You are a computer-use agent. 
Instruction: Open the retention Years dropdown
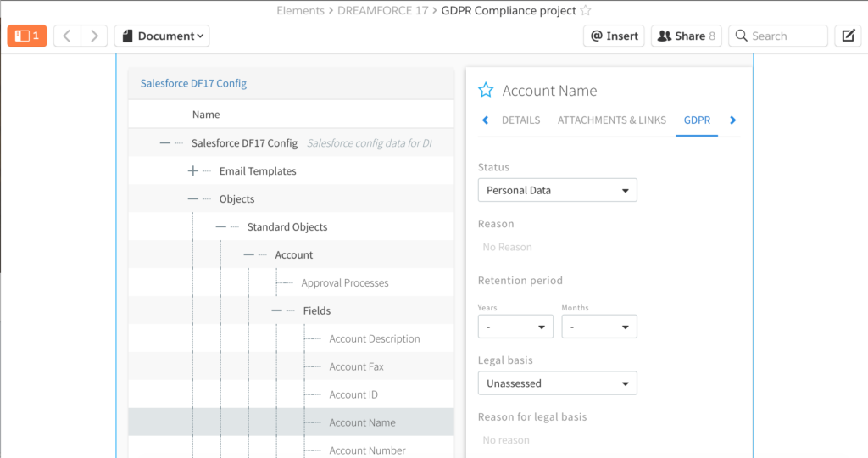[515, 327]
